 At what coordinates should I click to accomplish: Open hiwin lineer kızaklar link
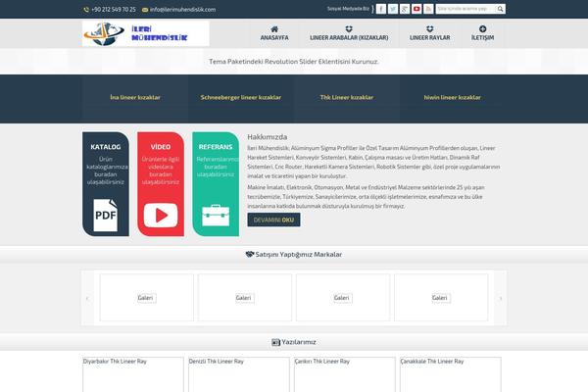point(452,97)
